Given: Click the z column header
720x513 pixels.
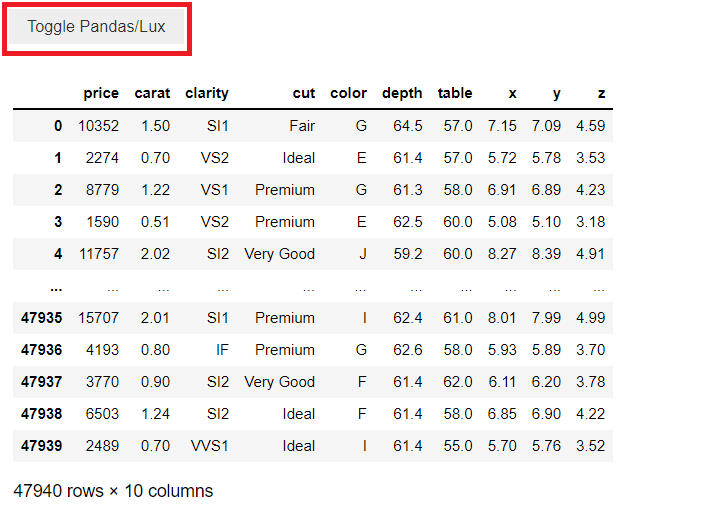Looking at the screenshot, I should point(602,93).
